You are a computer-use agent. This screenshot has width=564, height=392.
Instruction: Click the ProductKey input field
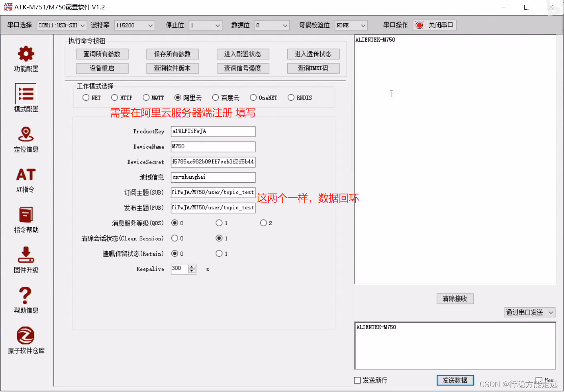[x=213, y=131]
